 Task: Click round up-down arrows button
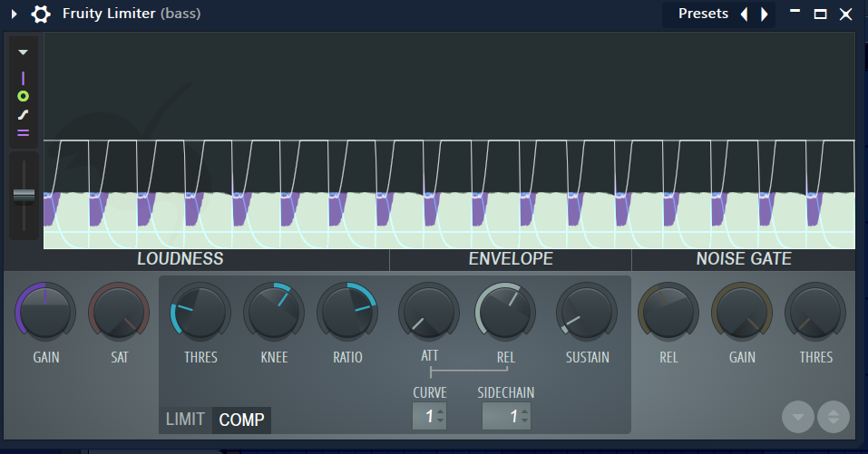point(834,417)
